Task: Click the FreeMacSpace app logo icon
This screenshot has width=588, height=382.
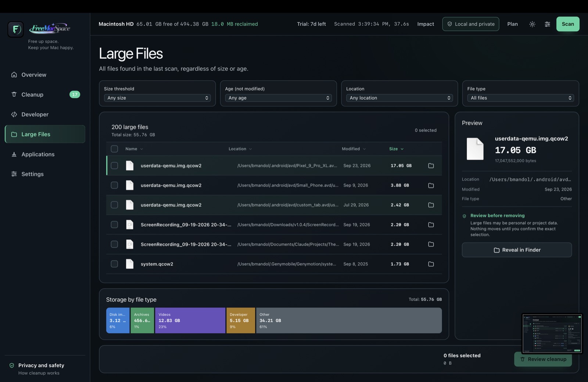Action: click(16, 29)
